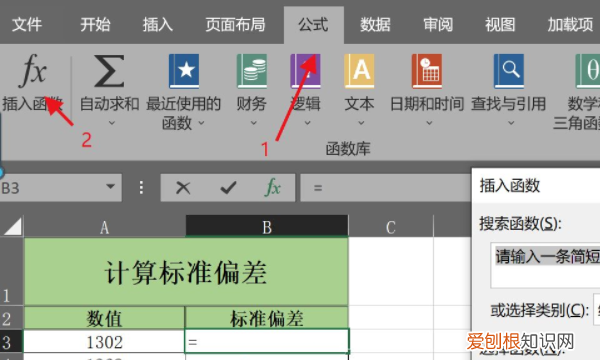600x360 pixels.
Task: Click the formula bar fx insert function icon
Action: 272,187
